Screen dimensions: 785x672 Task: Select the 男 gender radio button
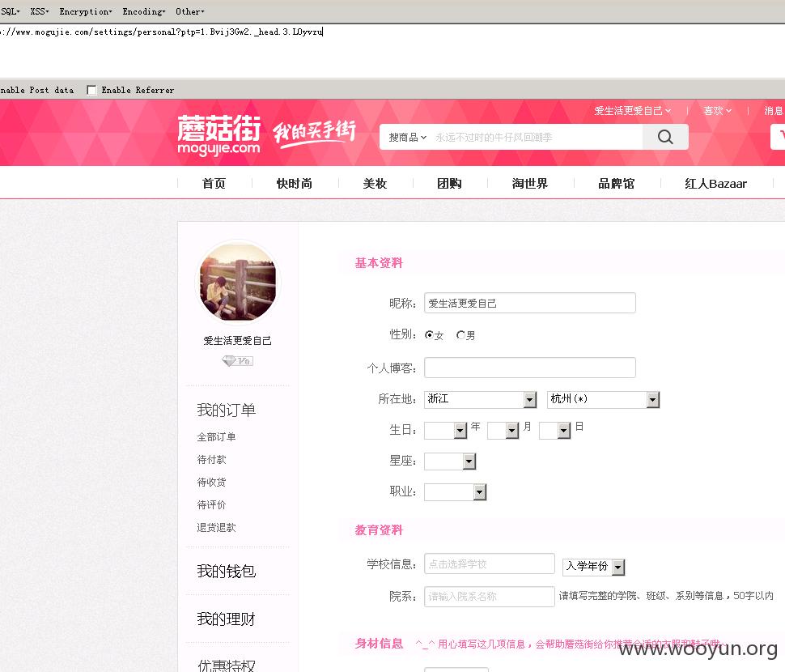pos(460,334)
